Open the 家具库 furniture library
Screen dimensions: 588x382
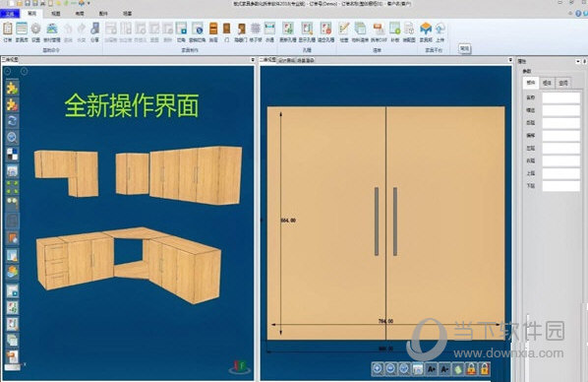click(x=22, y=32)
